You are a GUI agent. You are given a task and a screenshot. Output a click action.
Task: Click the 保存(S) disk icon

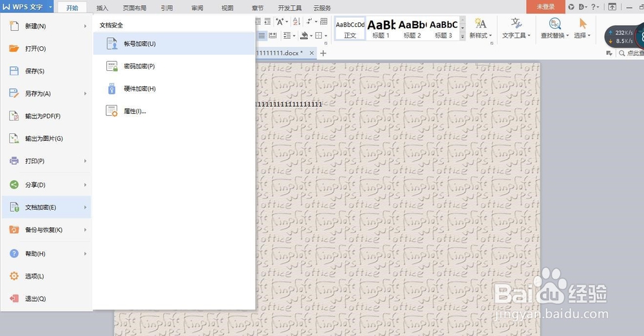(x=14, y=71)
